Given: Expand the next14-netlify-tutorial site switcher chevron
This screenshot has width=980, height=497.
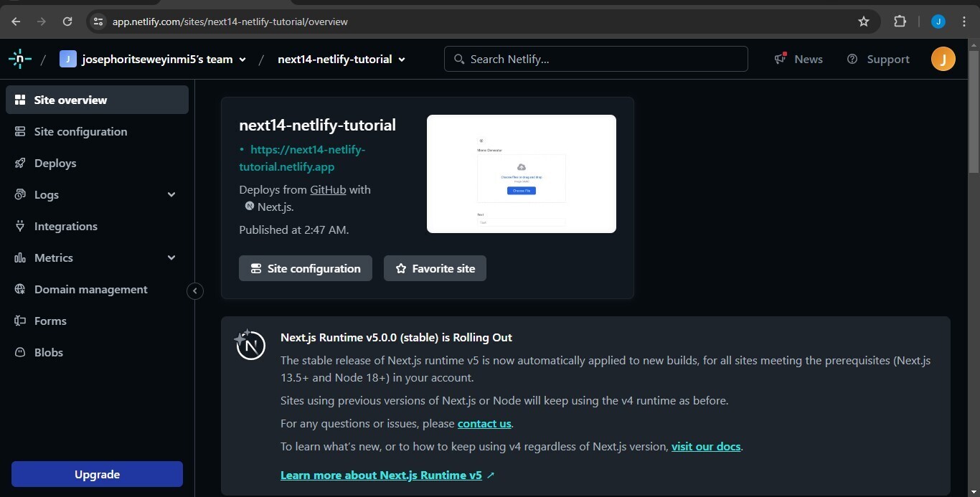Looking at the screenshot, I should (402, 60).
